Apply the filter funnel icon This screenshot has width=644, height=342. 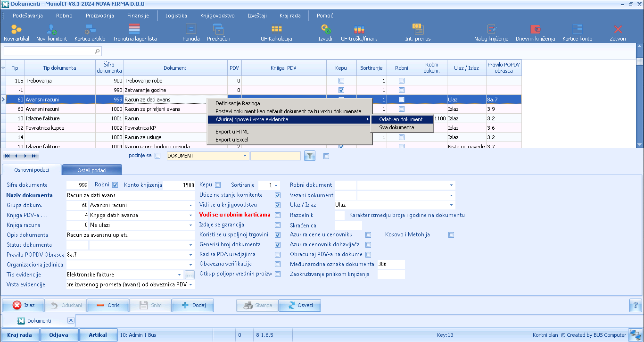[x=309, y=156]
